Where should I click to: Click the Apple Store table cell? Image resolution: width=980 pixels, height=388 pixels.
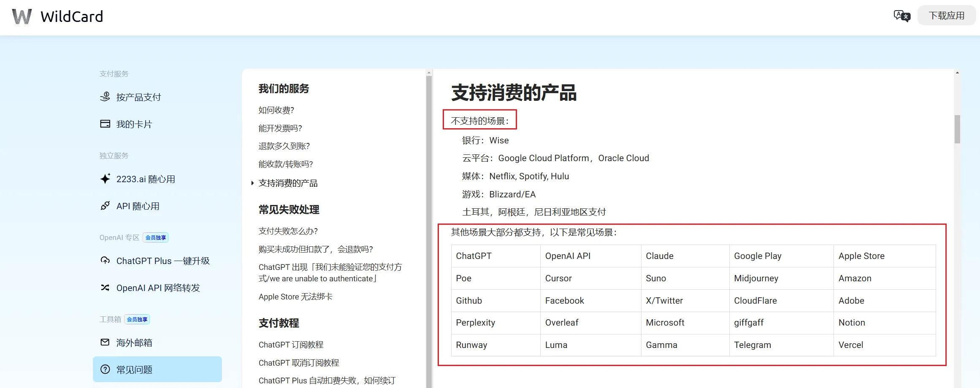point(885,256)
